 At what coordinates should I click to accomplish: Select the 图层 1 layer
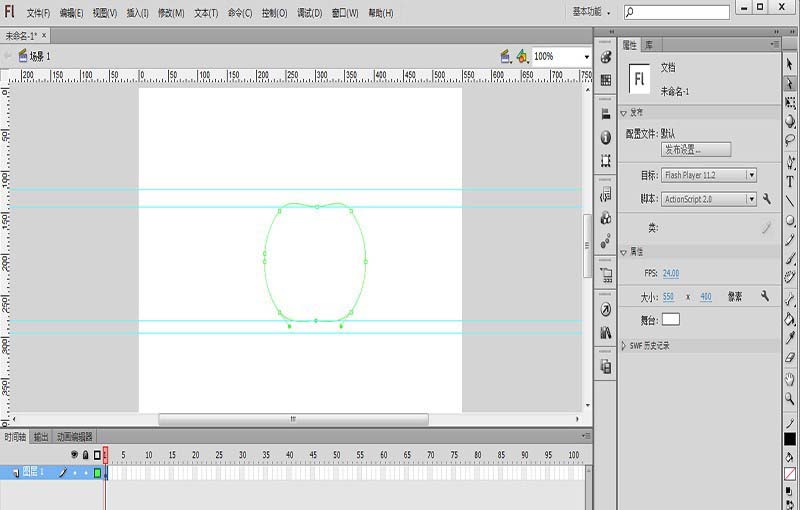(33, 472)
